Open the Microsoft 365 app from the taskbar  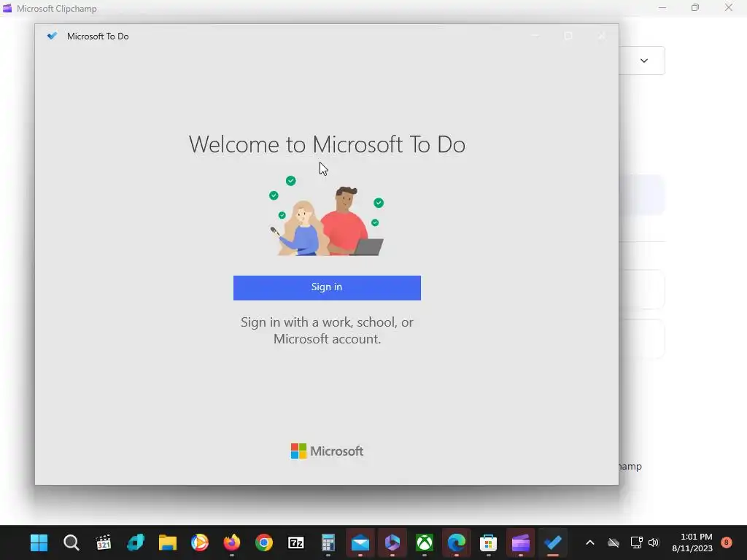(x=392, y=542)
